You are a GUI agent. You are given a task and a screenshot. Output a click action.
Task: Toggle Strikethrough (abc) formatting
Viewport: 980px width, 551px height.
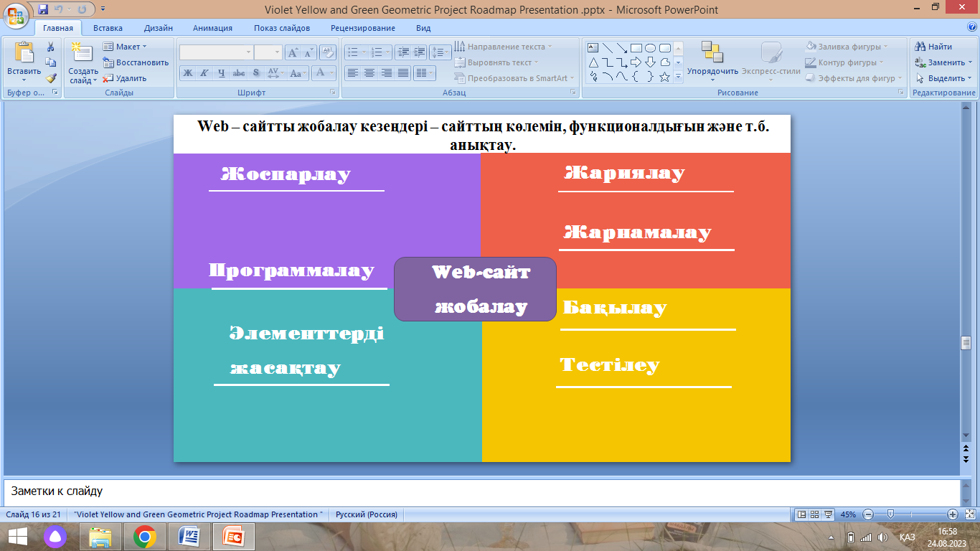coord(239,72)
